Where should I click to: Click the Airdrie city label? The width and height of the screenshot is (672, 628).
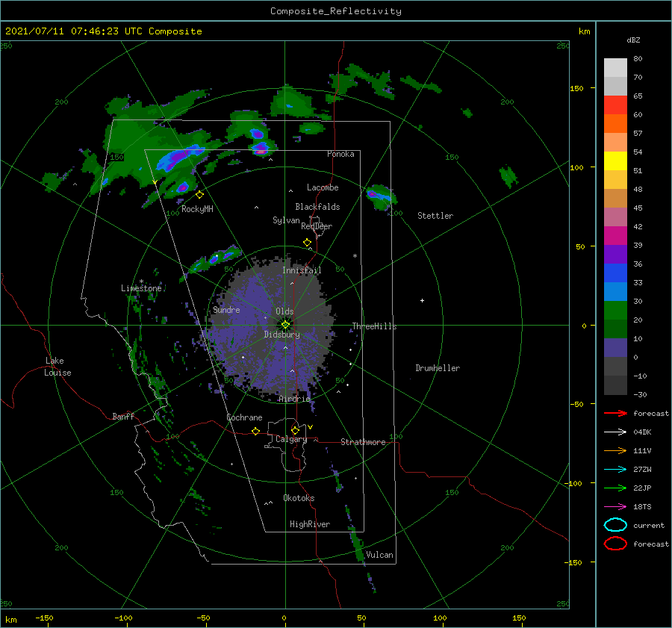tap(294, 399)
